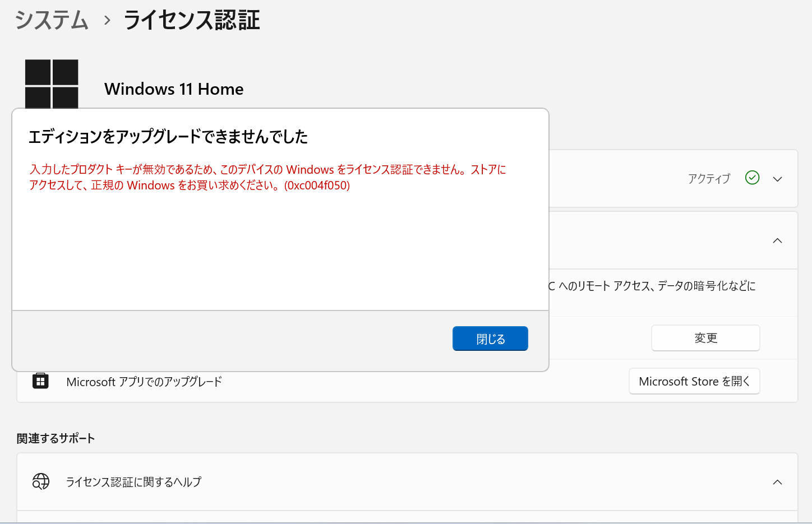The width and height of the screenshot is (812, 524).
Task: Click the 関連するサポート section heading
Action: [x=56, y=438]
